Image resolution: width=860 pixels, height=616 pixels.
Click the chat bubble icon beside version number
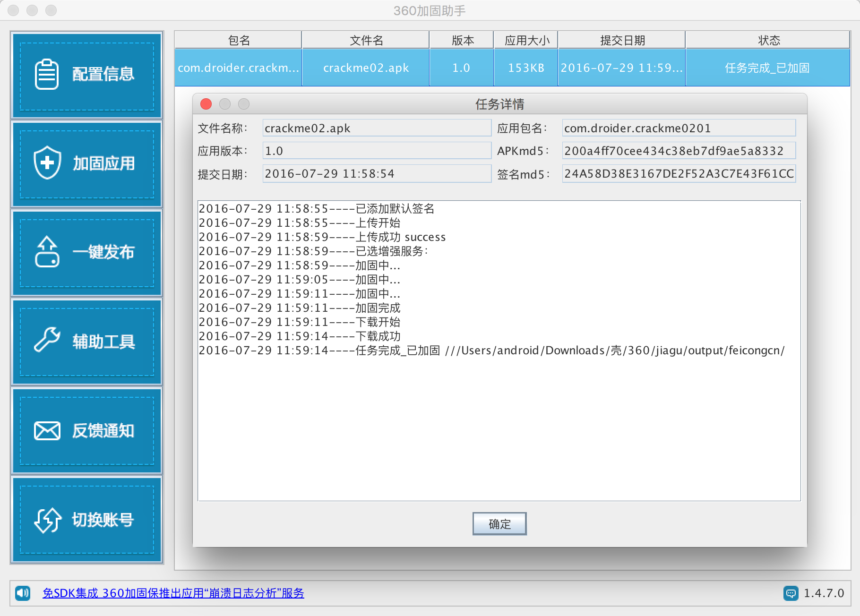click(791, 593)
